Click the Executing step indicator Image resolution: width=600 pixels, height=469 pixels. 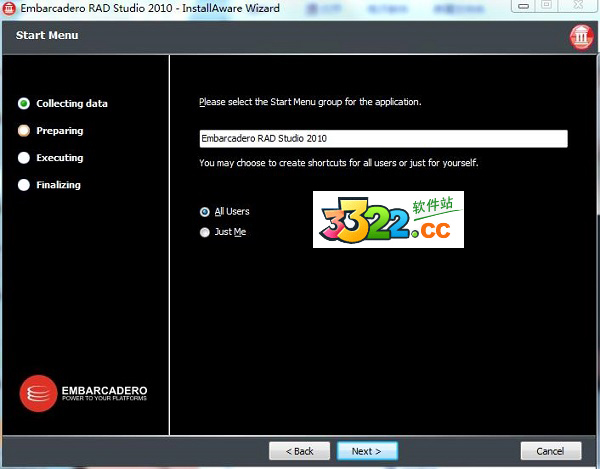24,158
